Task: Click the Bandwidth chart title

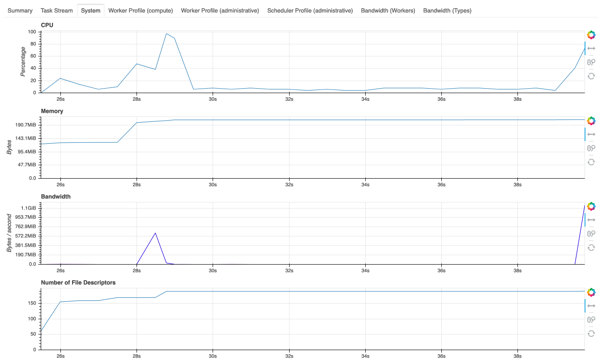Action: point(56,197)
